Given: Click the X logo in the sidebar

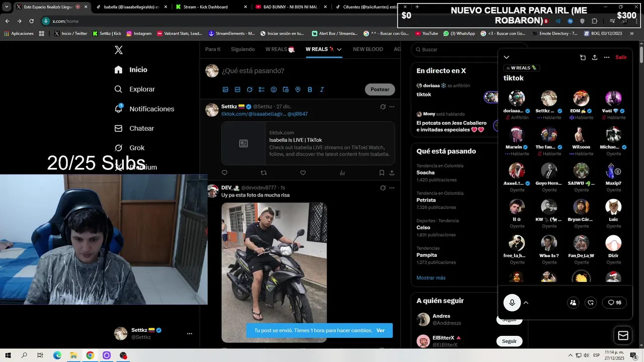Looking at the screenshot, I should pos(119,50).
